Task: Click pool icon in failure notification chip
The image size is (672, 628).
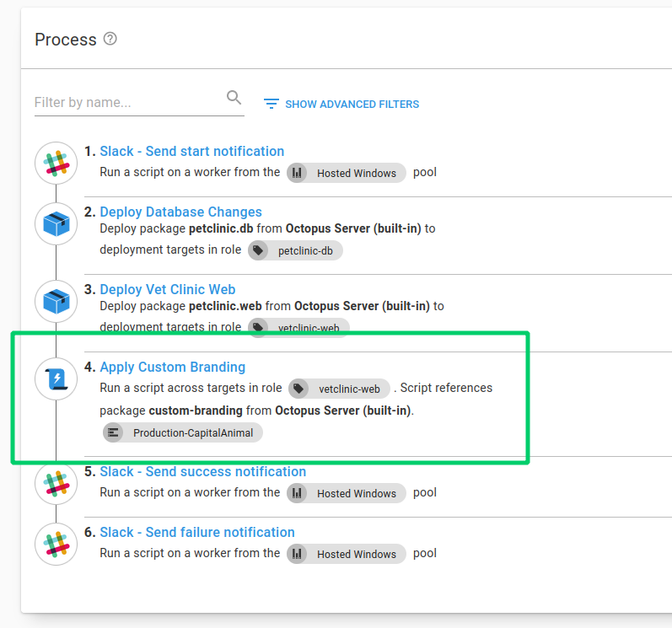Action: point(297,555)
